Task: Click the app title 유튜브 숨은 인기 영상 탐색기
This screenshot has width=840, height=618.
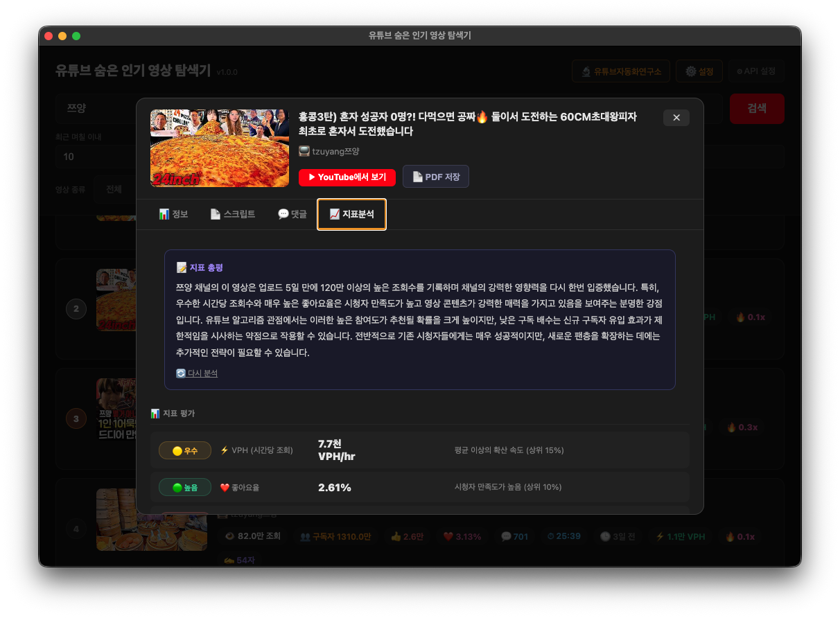Action: 133,71
